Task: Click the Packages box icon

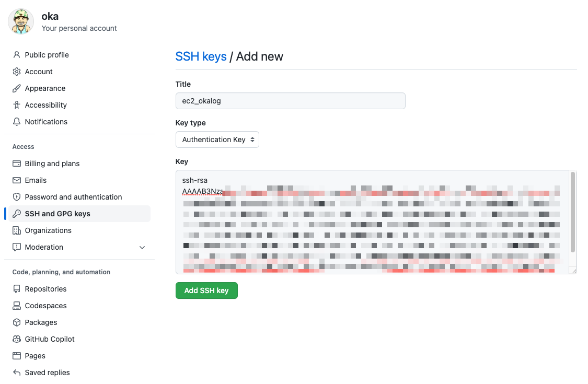Action: pos(17,322)
